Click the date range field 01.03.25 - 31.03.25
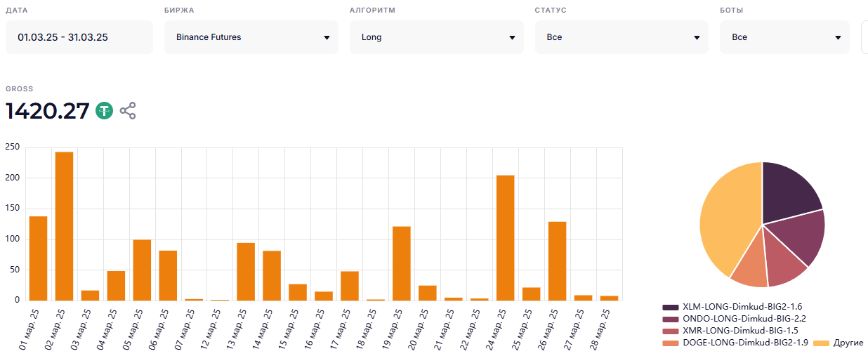Image resolution: width=868 pixels, height=356 pixels. [79, 37]
